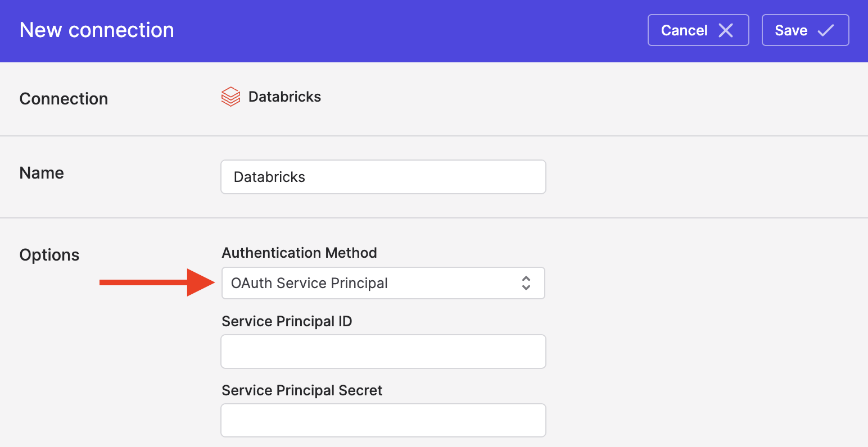This screenshot has width=868, height=447.
Task: Click the Connection section label
Action: (64, 99)
